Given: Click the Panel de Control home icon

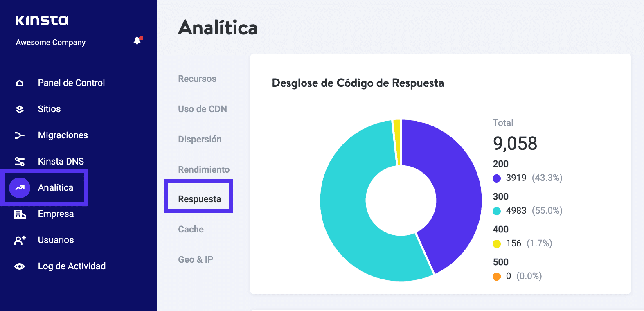Looking at the screenshot, I should coord(20,83).
